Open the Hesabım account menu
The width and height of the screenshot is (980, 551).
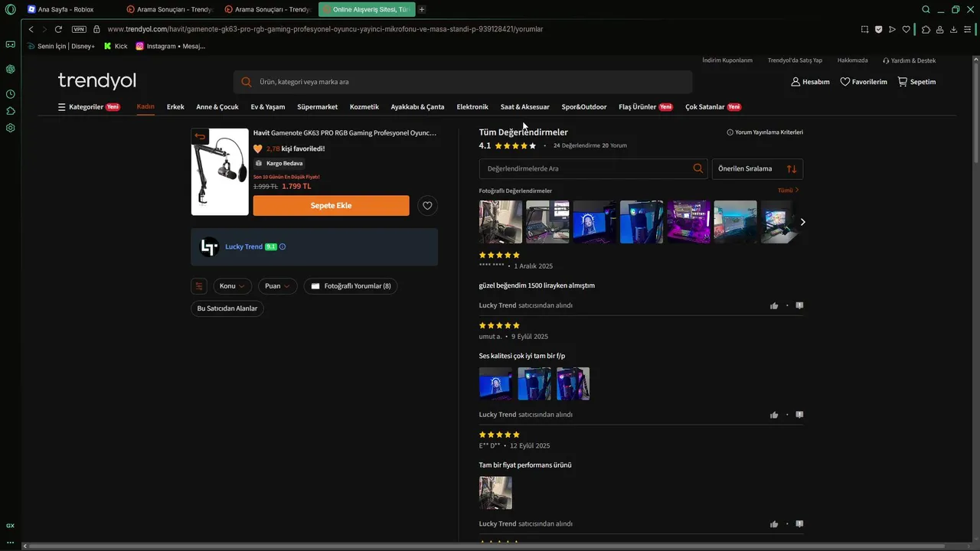810,82
